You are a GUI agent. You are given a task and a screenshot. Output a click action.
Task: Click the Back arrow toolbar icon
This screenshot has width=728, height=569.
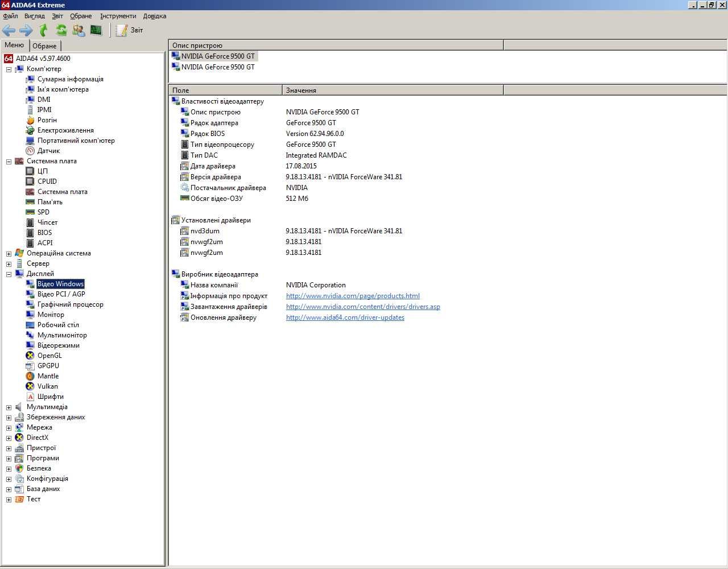pos(9,30)
